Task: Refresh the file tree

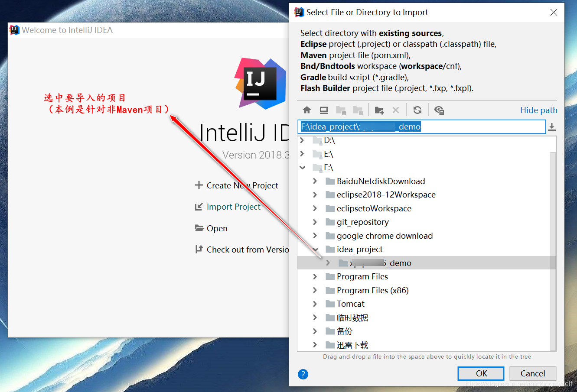Action: point(417,110)
